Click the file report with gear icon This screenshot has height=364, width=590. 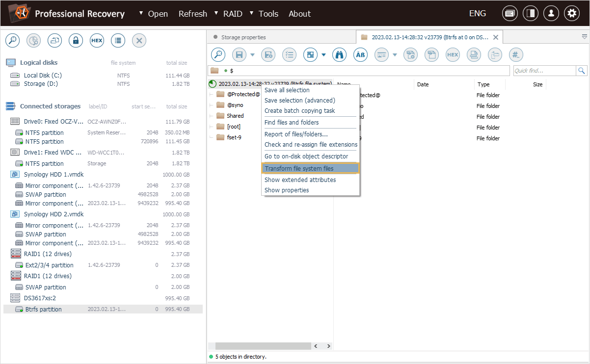pos(410,55)
